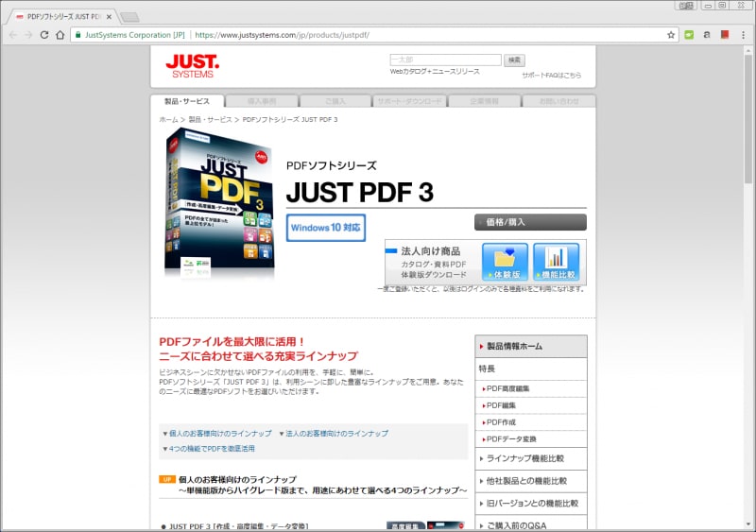Open PDF編集 in the side menu
This screenshot has width=756, height=532.
(531, 405)
